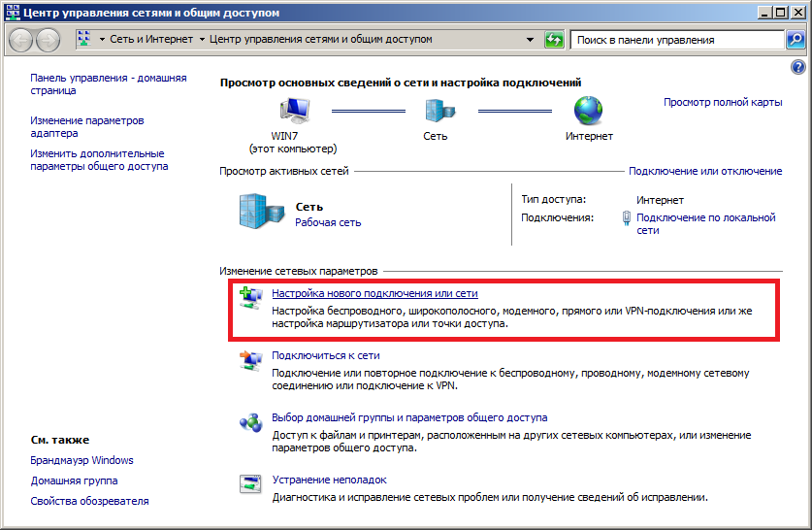The width and height of the screenshot is (812, 530).
Task: Open the help question mark button
Action: click(798, 67)
